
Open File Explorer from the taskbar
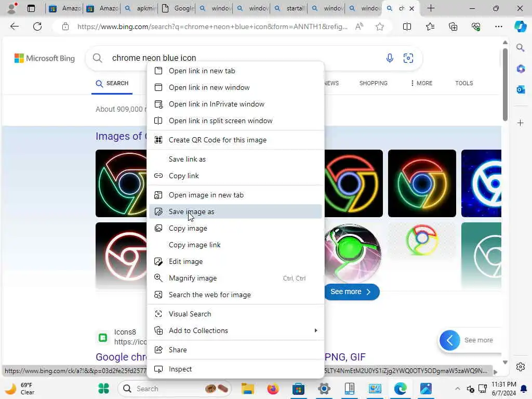(248, 389)
